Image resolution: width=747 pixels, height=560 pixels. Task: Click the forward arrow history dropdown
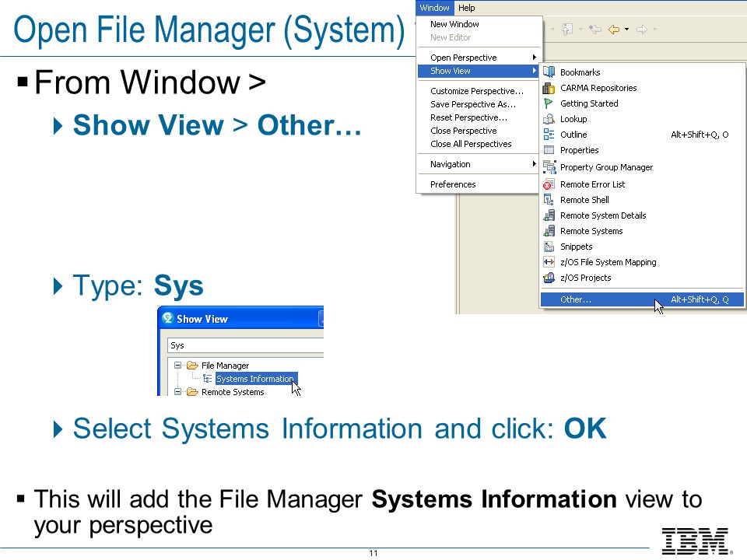coord(655,30)
